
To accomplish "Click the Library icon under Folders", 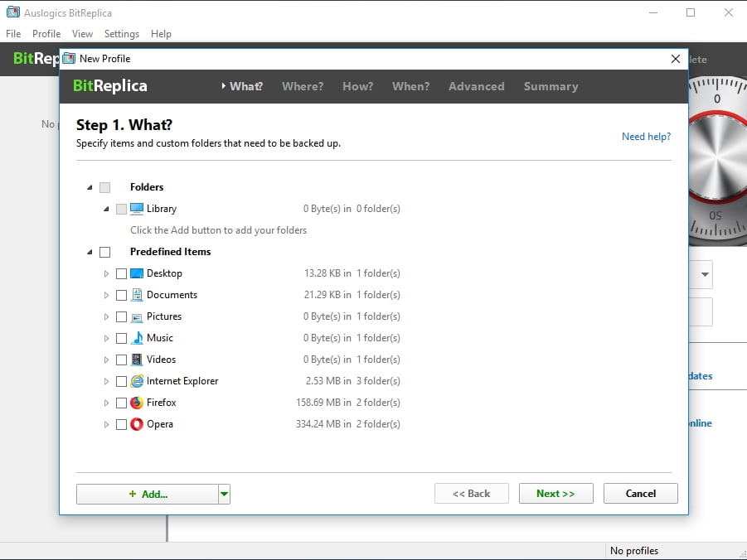I will [138, 209].
